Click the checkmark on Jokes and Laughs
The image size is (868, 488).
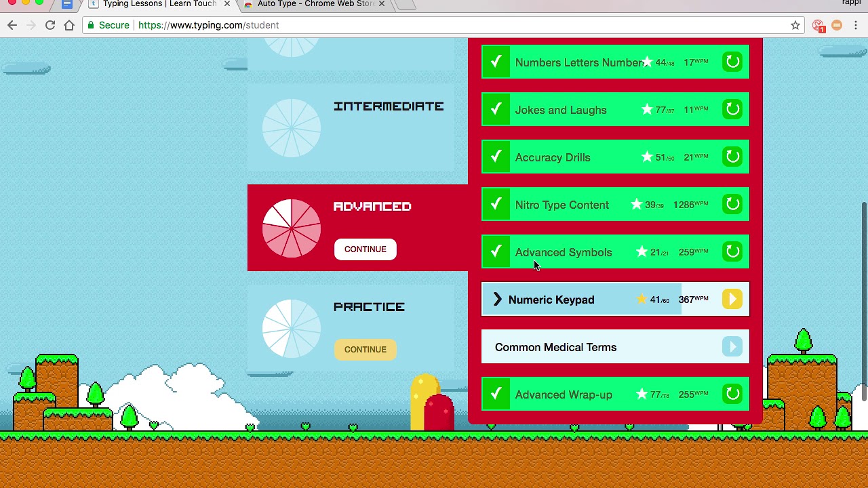(x=496, y=109)
